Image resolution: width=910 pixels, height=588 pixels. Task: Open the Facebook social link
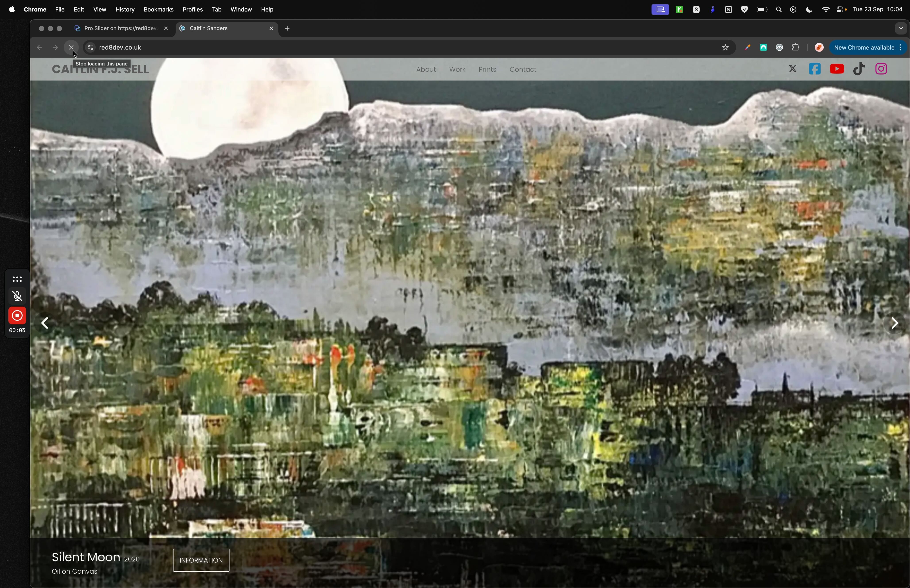point(815,69)
